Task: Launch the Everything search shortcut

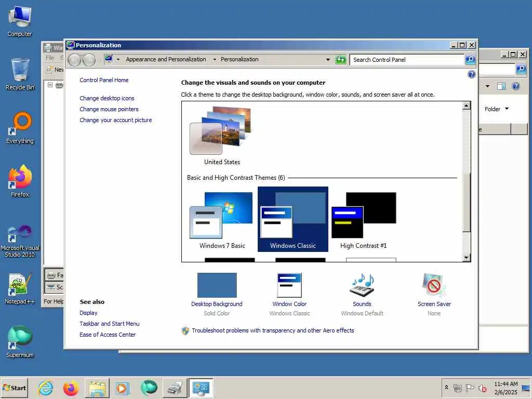Action: pos(20,128)
